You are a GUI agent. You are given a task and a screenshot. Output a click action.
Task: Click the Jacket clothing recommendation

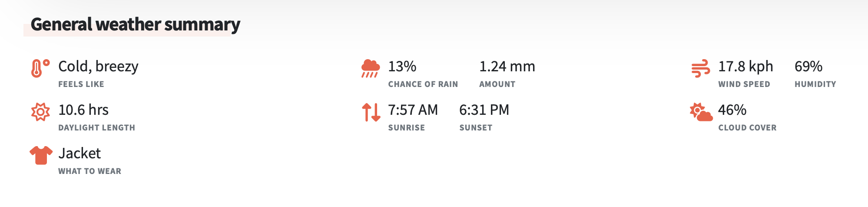pos(80,154)
